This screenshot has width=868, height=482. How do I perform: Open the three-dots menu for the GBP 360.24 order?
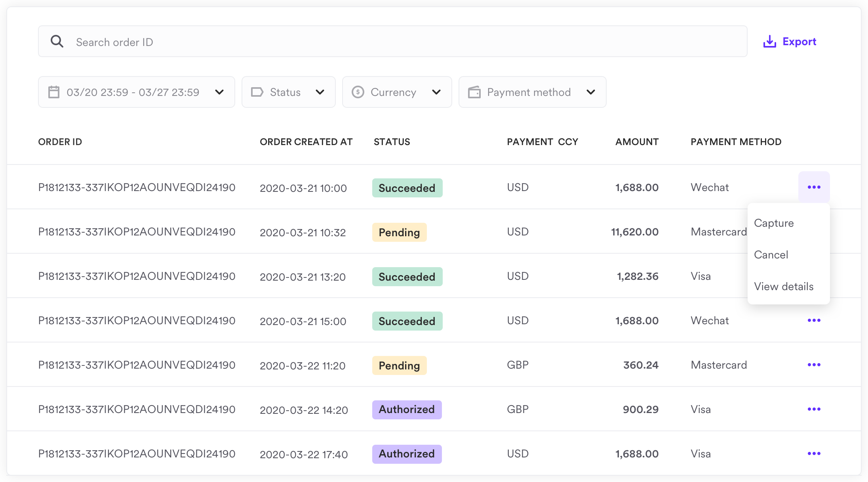(x=814, y=365)
